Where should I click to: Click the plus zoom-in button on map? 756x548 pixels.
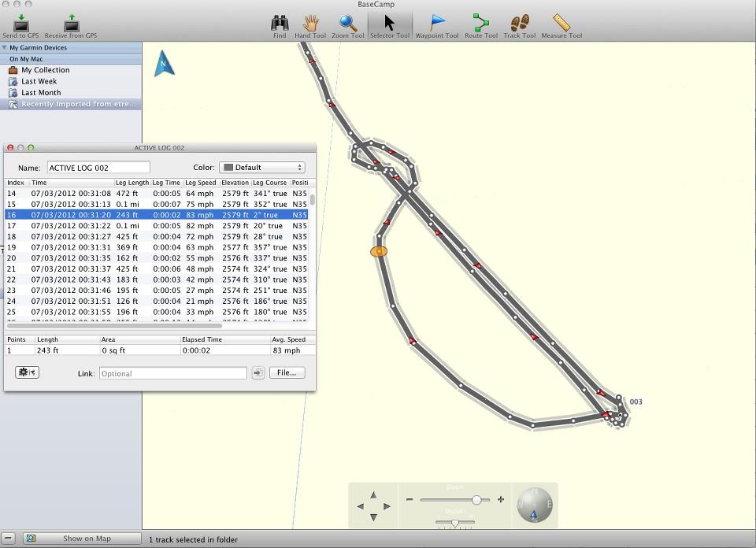[x=501, y=500]
